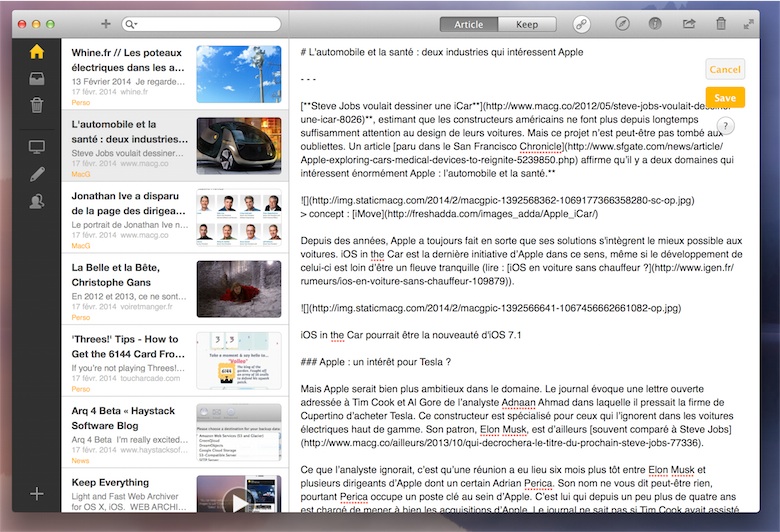The width and height of the screenshot is (780, 532).
Task: Click the '### Apple : un intérêt pour Tesla ?' heading
Action: pos(376,362)
